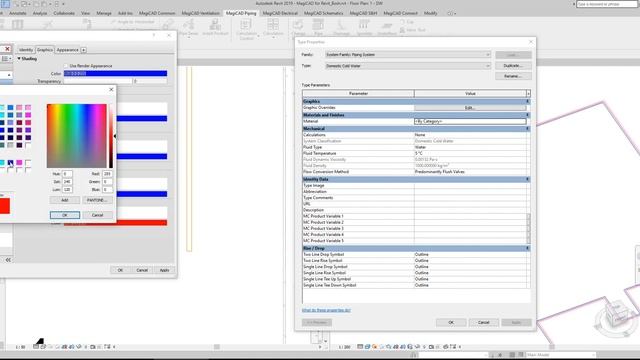The image size is (640, 360).
Task: Collapse the Mechanical parameter group
Action: 527,129
